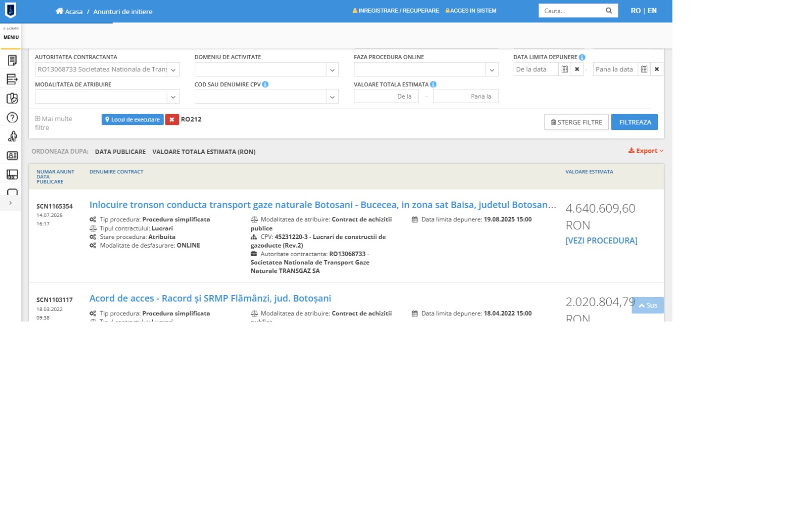809x532 pixels.
Task: Expand the left sidebar menu arrow
Action: click(11, 203)
